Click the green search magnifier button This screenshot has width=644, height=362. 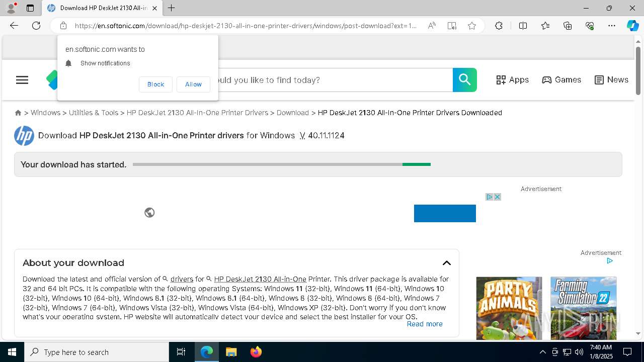(465, 80)
